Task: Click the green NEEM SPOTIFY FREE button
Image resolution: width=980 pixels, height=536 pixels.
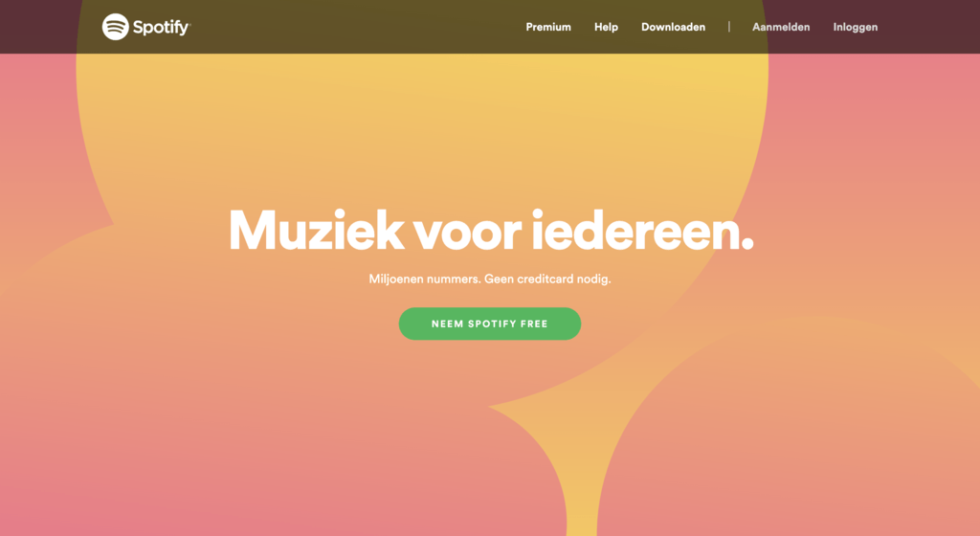Action: 490,324
